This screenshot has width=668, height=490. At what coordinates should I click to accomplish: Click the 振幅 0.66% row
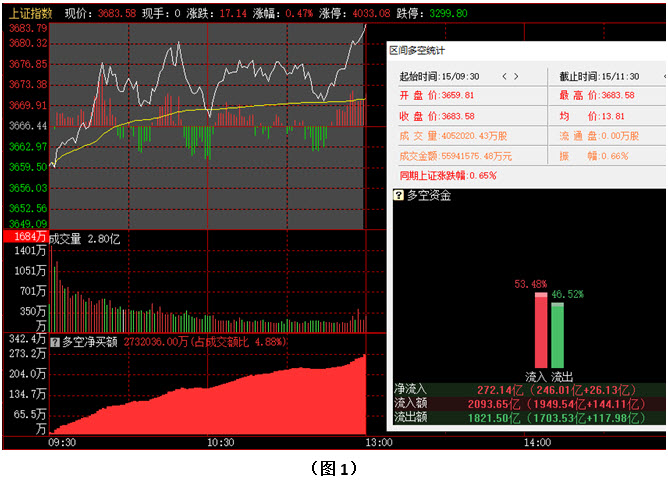[x=594, y=156]
